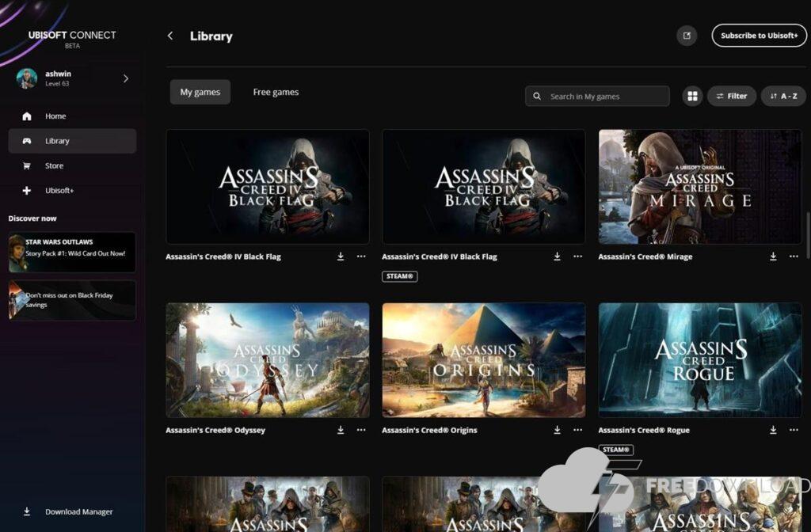The height and width of the screenshot is (532, 811).
Task: Click the download icon for Assassin's Creed Rogue
Action: pos(773,430)
